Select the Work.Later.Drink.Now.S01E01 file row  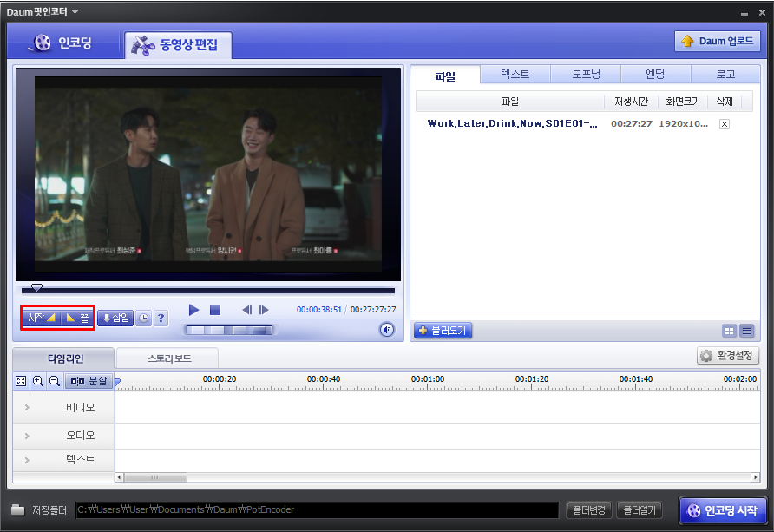[585, 123]
